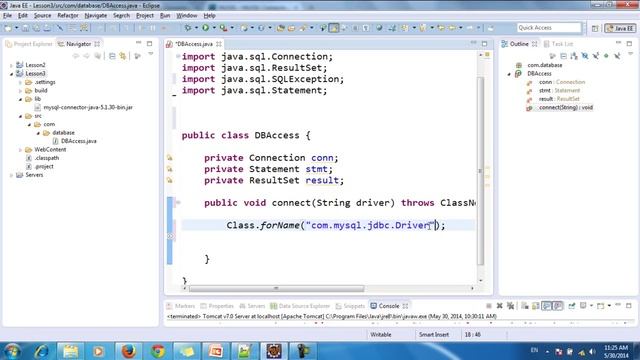Collapse the Lesson3 project node

[11, 74]
